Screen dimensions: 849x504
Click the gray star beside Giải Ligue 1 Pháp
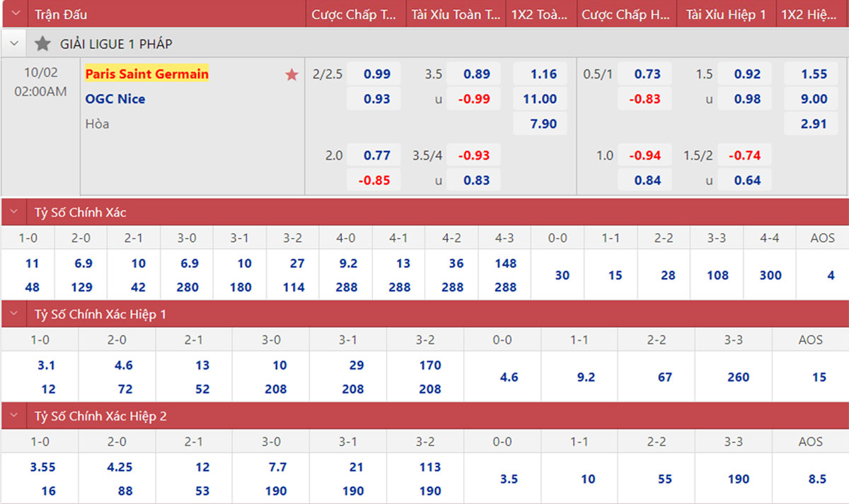pos(42,44)
